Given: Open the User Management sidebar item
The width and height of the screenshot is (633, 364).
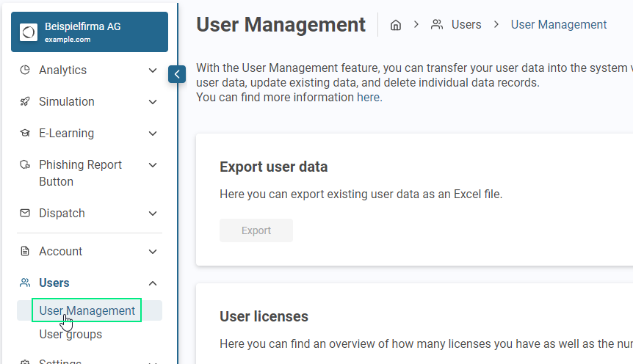Looking at the screenshot, I should point(87,310).
